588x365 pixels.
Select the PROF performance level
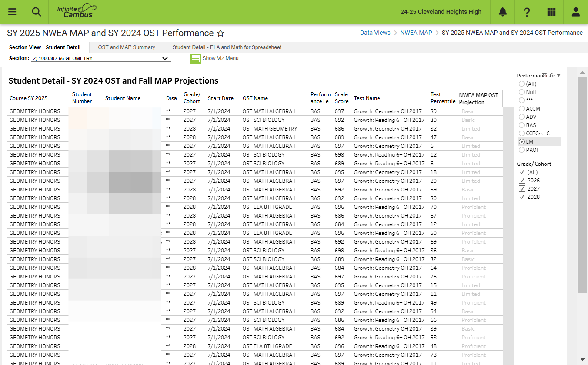(521, 150)
